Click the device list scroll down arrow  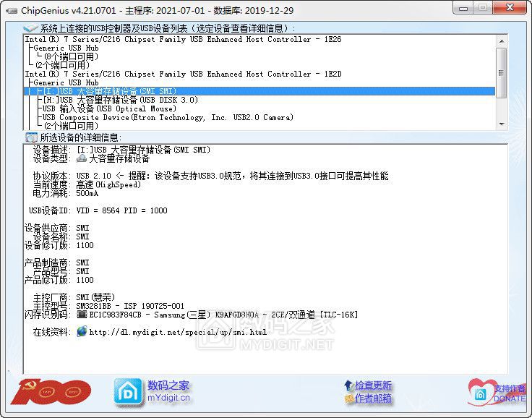click(x=502, y=124)
